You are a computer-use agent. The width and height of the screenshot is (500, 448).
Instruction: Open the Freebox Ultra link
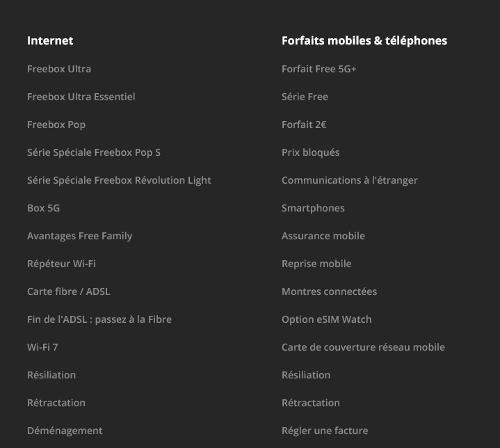pyautogui.click(x=59, y=69)
